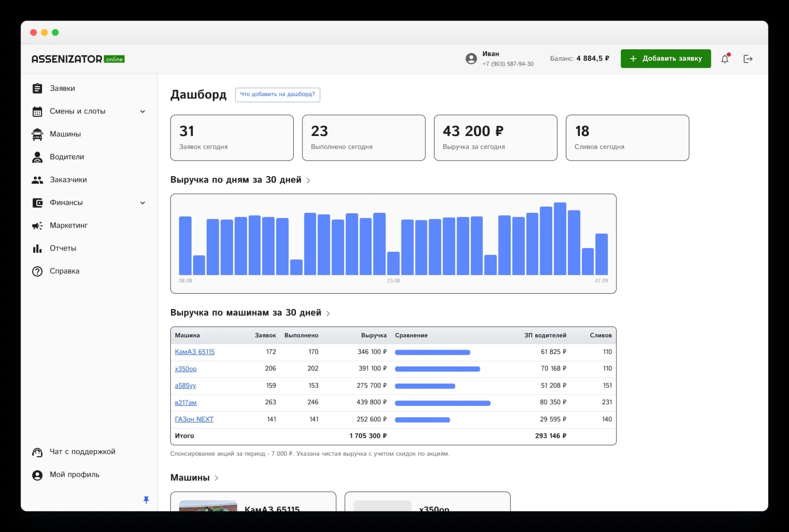The height and width of the screenshot is (532, 789).
Task: Click the Сливов сегодня card showing 18
Action: click(628, 138)
